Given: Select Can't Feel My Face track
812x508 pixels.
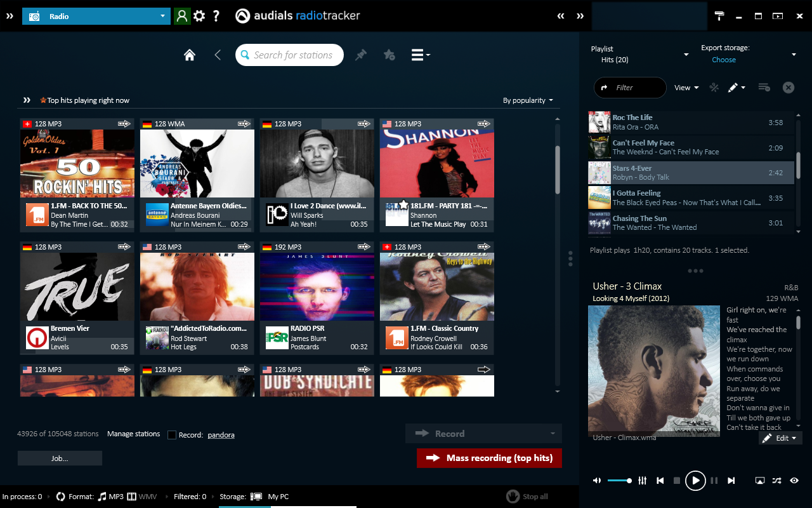Looking at the screenshot, I should (x=691, y=147).
